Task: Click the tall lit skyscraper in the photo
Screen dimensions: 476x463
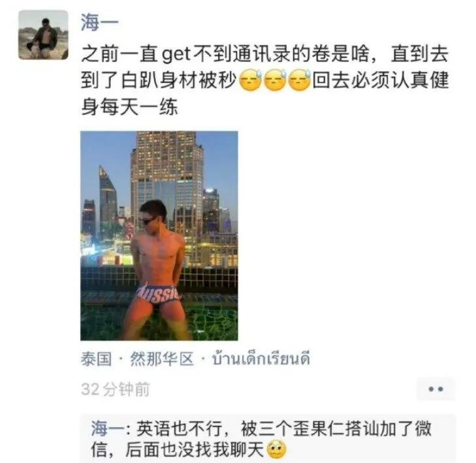Action: (x=167, y=182)
